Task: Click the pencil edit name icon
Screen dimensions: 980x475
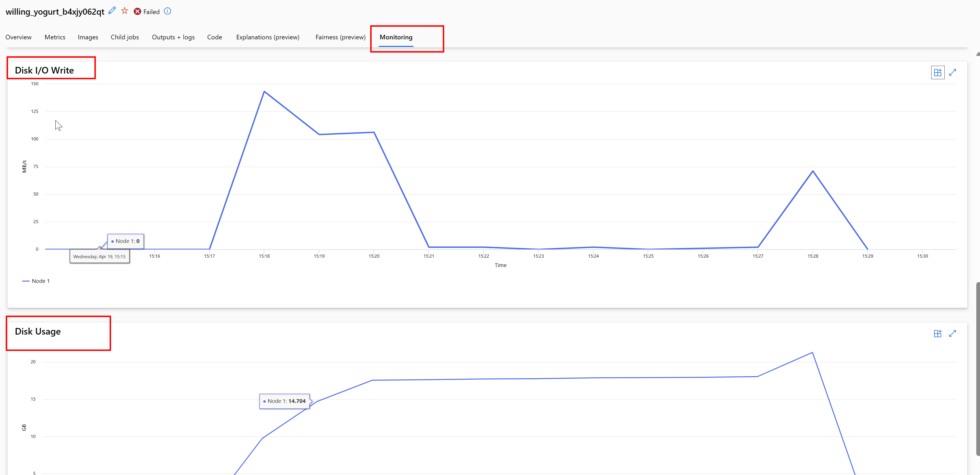Action: pos(112,11)
